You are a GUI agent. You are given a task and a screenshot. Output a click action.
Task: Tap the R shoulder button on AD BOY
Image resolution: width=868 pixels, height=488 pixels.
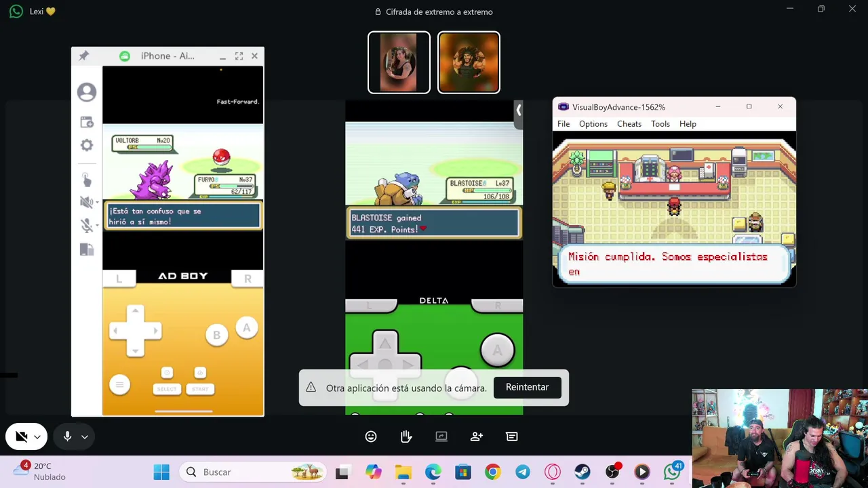pyautogui.click(x=248, y=278)
